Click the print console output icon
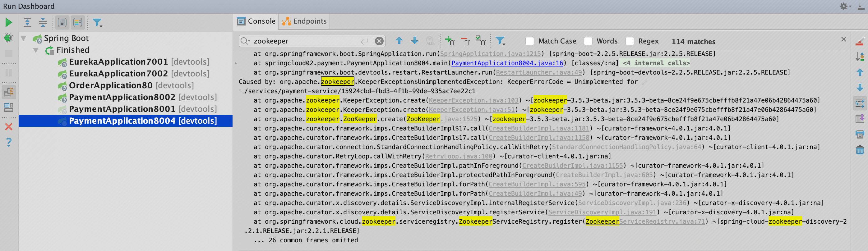868x251 pixels. click(860, 134)
